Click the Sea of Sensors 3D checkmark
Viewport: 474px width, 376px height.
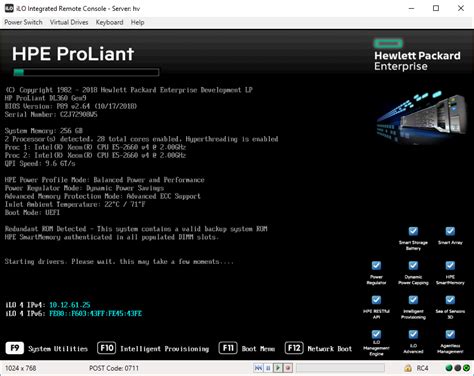coord(450,300)
